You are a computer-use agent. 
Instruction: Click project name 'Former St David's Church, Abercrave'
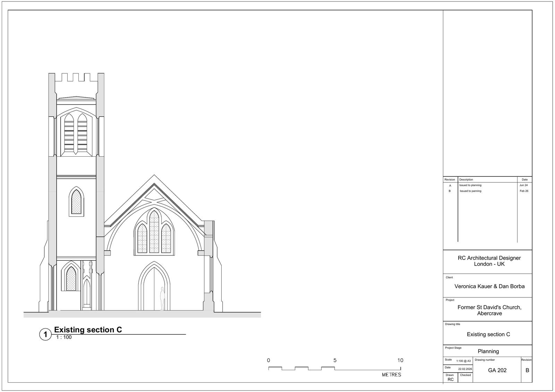[489, 310]
